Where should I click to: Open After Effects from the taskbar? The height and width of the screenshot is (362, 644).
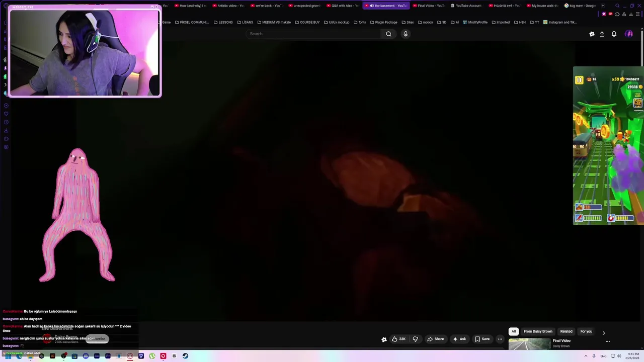(x=97, y=356)
